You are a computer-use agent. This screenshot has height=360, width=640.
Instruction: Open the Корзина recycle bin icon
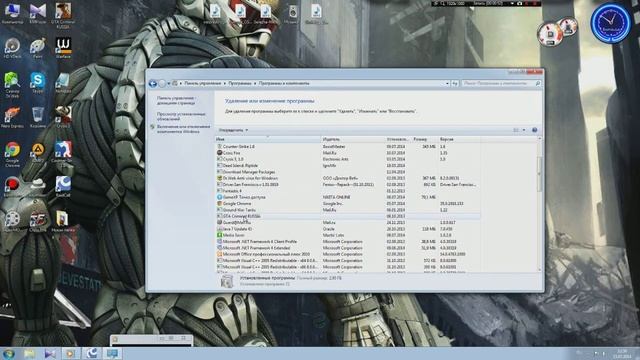pos(38,118)
